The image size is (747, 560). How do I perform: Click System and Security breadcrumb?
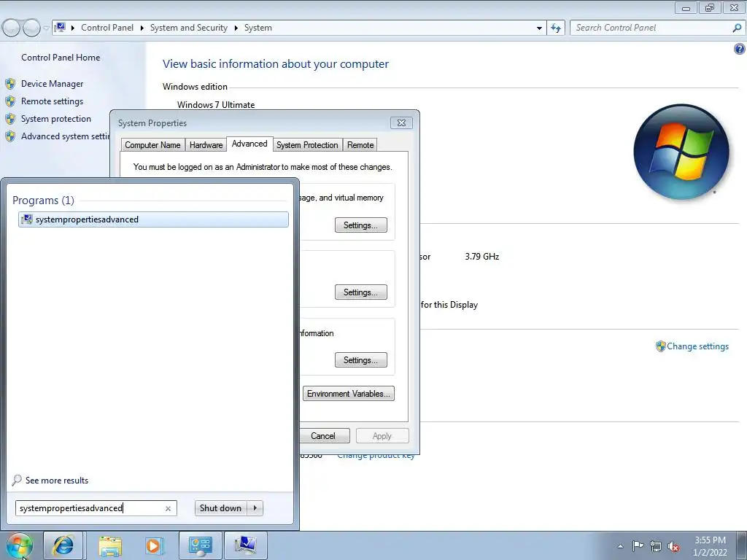click(189, 28)
